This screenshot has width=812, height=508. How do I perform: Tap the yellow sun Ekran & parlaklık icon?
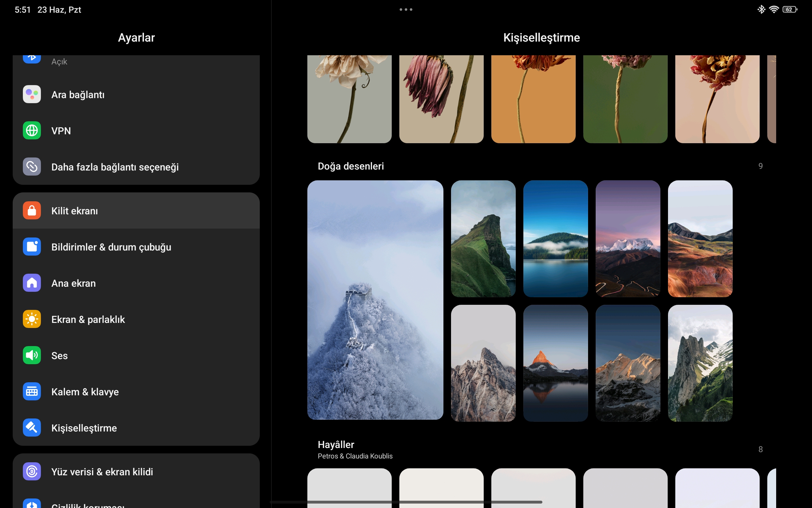pos(32,319)
